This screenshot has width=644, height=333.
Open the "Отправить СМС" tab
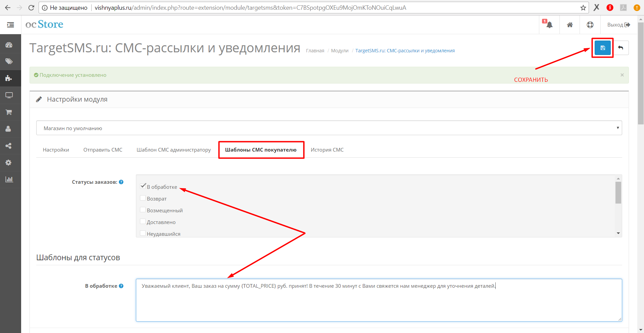[x=103, y=150]
